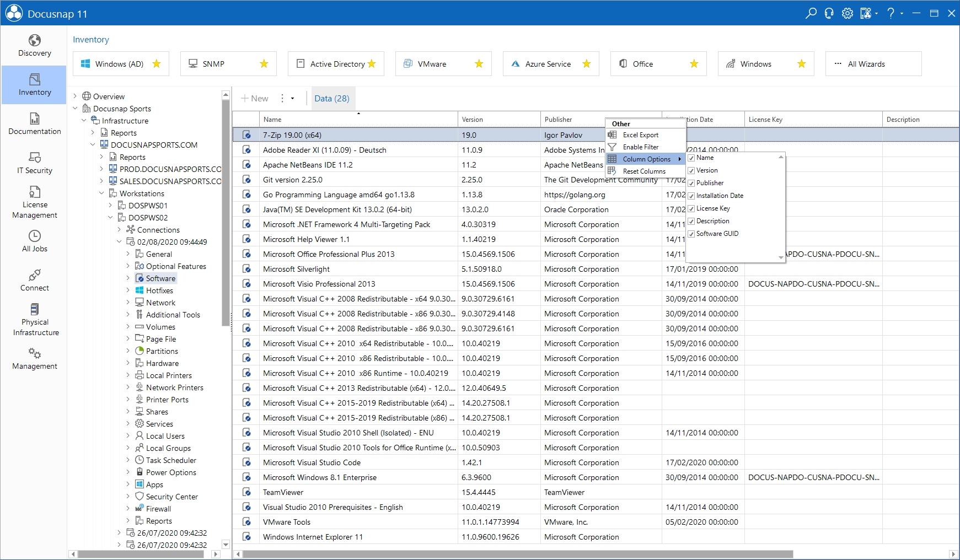Click favorite star on SNMP wizard
The image size is (960, 560).
pos(264,64)
